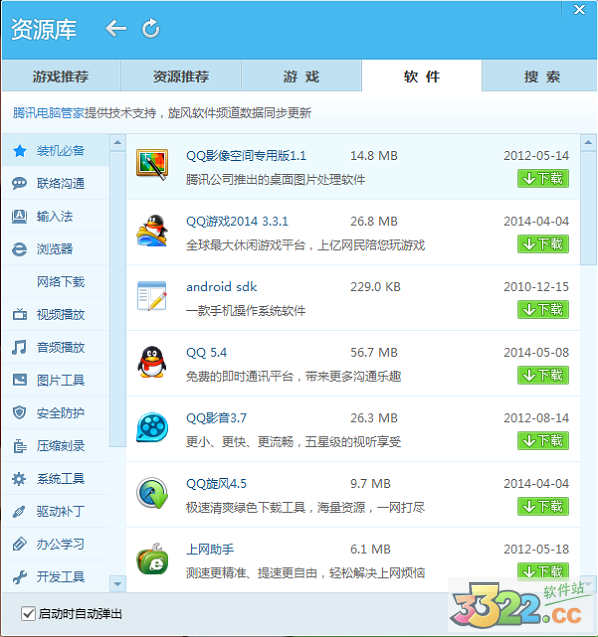This screenshot has width=598, height=637.
Task: Click the 上网助手 green apple icon
Action: [152, 559]
